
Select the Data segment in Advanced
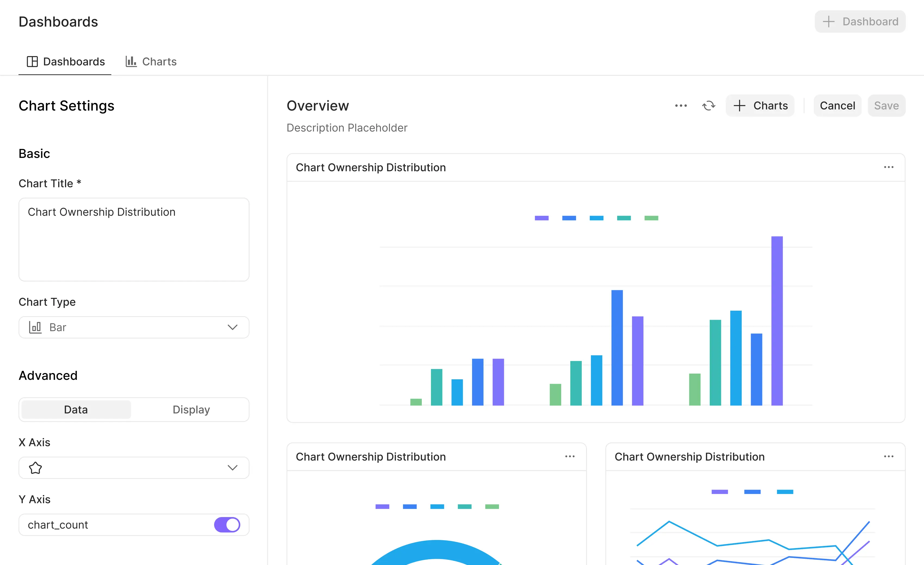click(76, 409)
